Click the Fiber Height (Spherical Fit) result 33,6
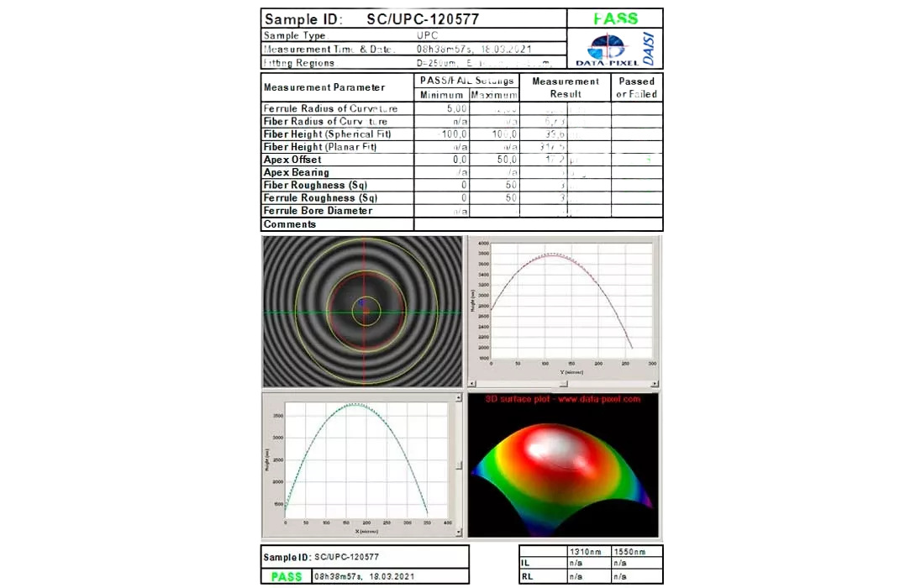 coord(555,134)
